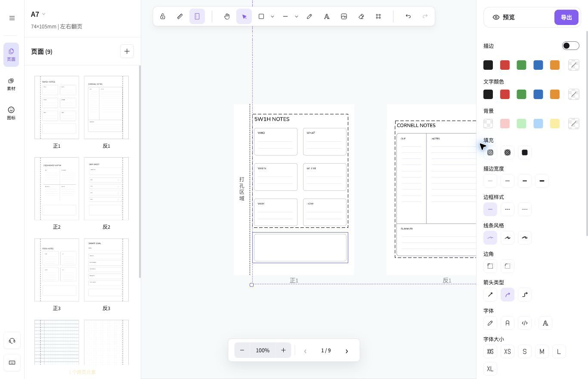Select the eraser tool in toolbar
Screen dimensions: 588x379
(361, 16)
